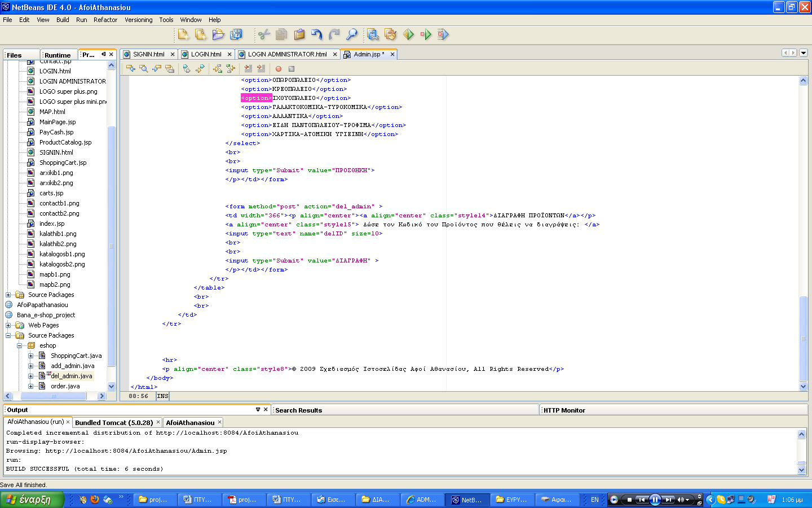Click the ADM... browser taskbar button
Image resolution: width=812 pixels, height=508 pixels.
[422, 500]
